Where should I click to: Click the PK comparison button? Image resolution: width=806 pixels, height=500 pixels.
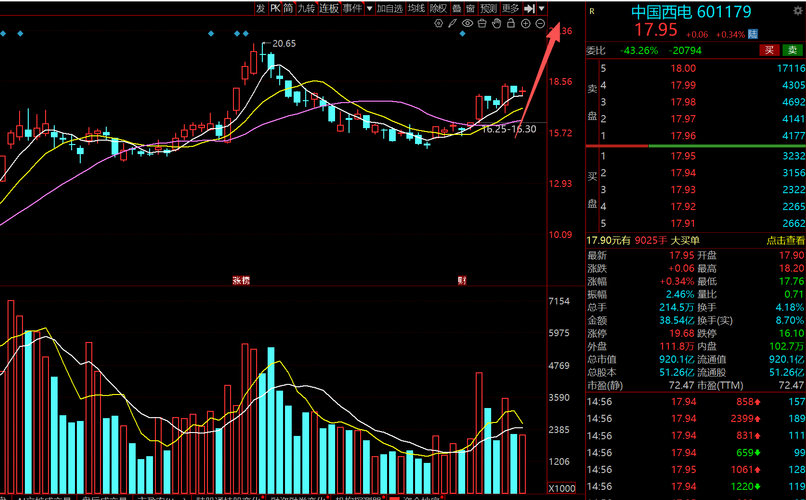tap(276, 8)
